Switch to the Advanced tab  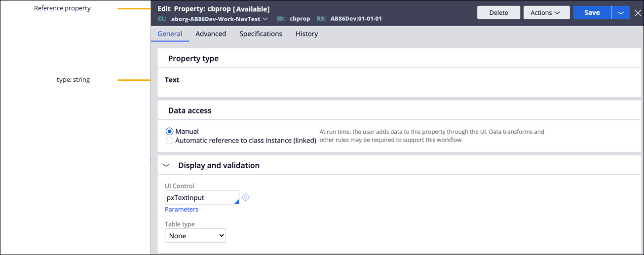211,34
